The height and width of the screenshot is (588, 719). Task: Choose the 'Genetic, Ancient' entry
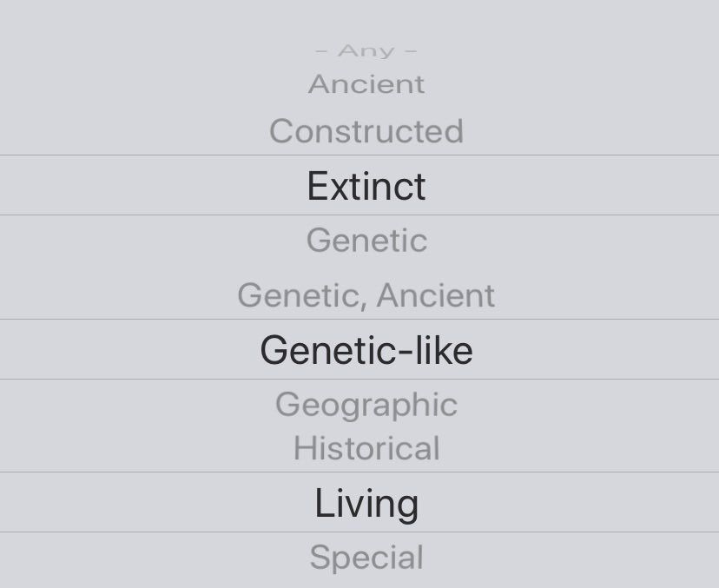click(x=366, y=295)
